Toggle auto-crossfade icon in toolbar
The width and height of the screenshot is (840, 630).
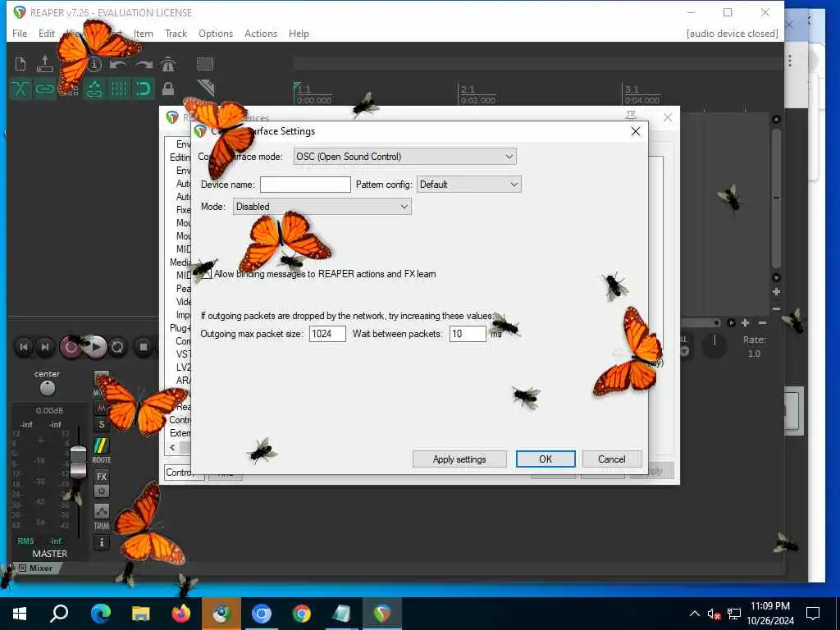tap(21, 89)
